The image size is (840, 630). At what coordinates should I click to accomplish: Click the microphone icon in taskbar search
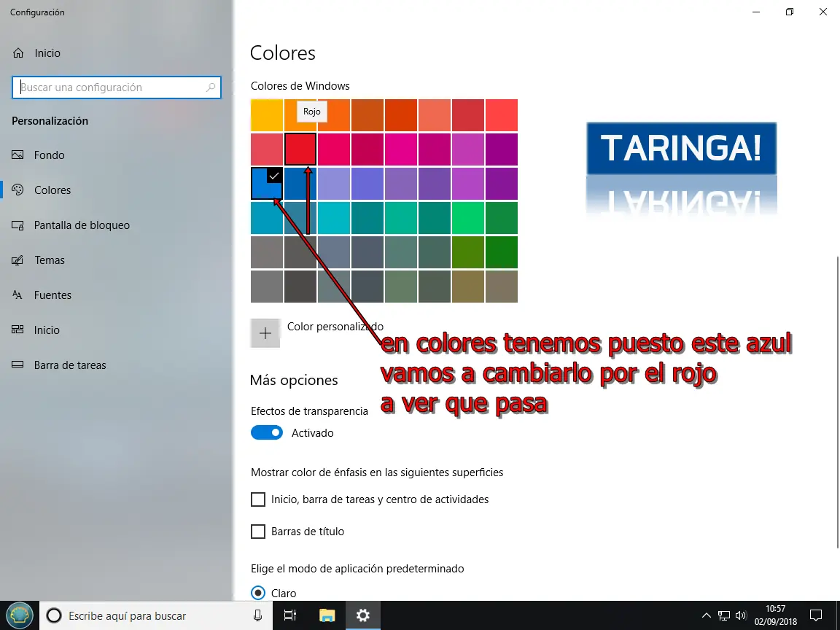point(257,615)
